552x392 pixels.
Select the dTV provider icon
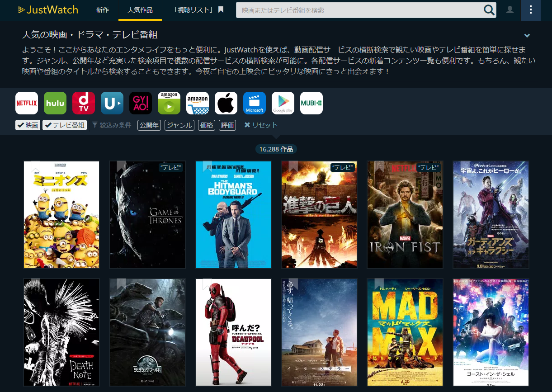click(x=84, y=103)
